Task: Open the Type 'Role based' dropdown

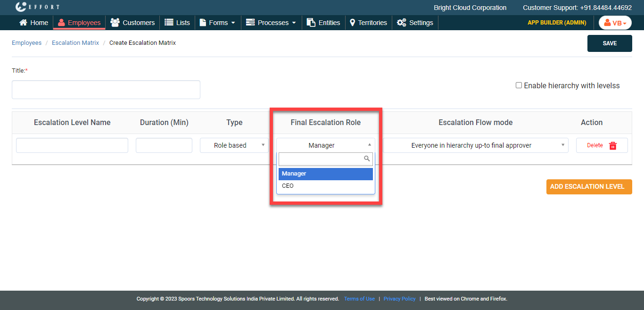Action: coord(234,145)
